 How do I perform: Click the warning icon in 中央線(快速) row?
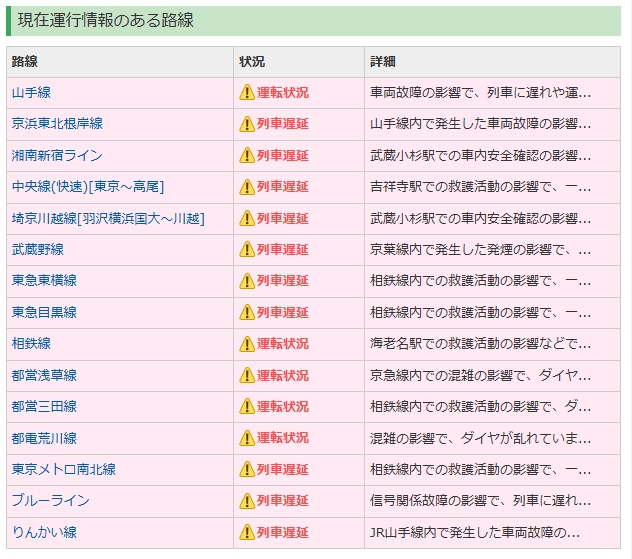(x=247, y=187)
